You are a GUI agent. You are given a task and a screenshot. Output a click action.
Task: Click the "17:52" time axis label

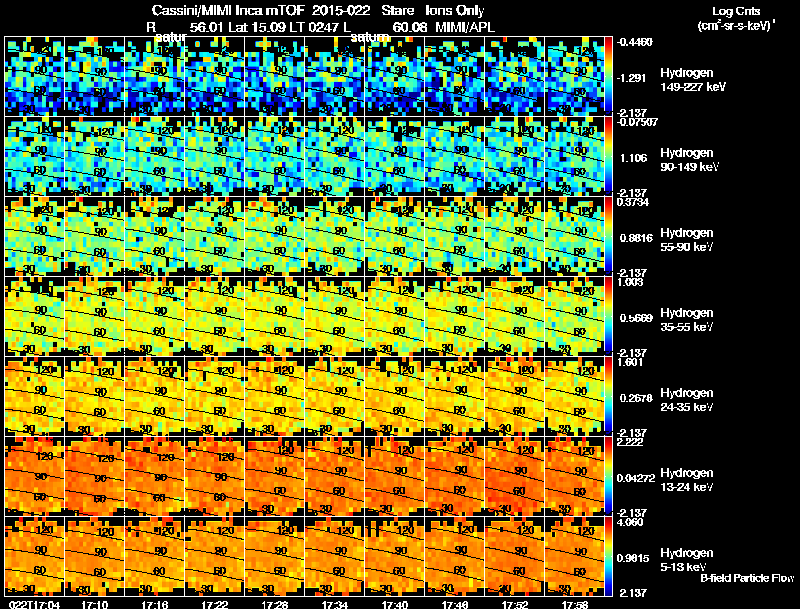[x=514, y=604]
